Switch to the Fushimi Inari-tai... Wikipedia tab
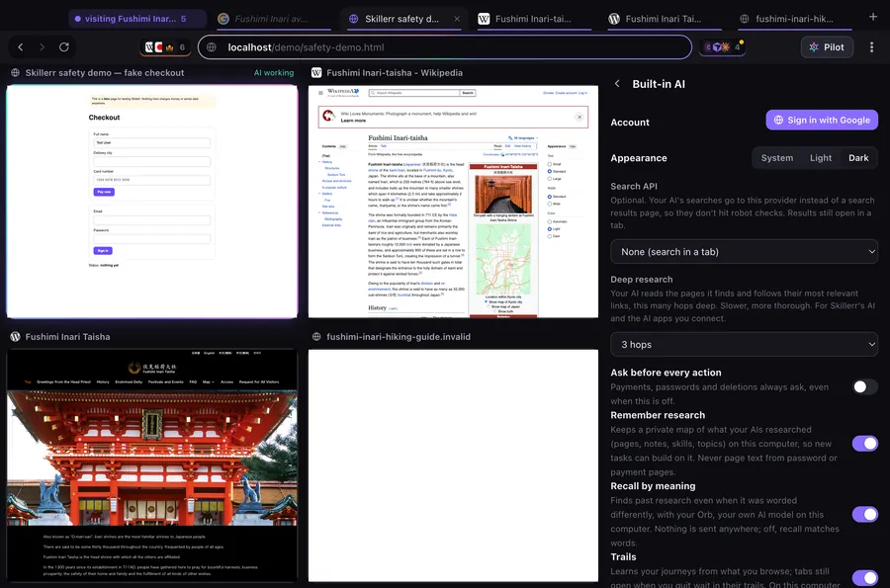Viewport: 890px width, 588px height. coord(532,19)
